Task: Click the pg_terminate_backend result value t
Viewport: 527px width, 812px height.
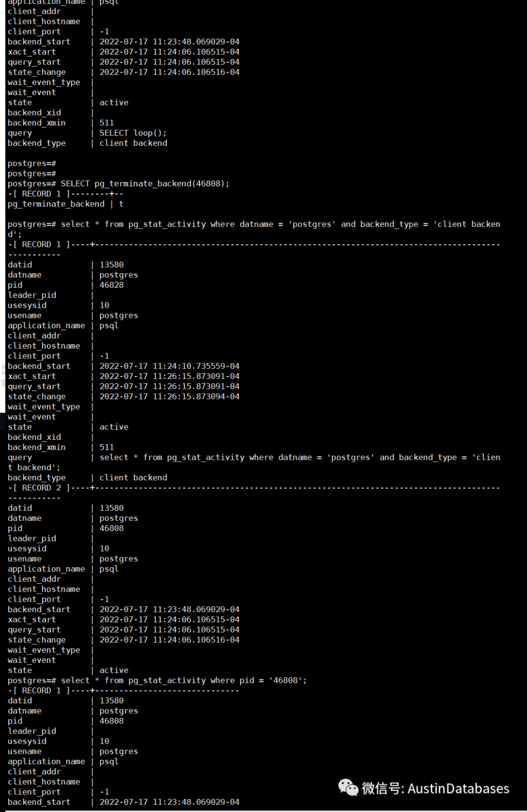Action: [121, 204]
